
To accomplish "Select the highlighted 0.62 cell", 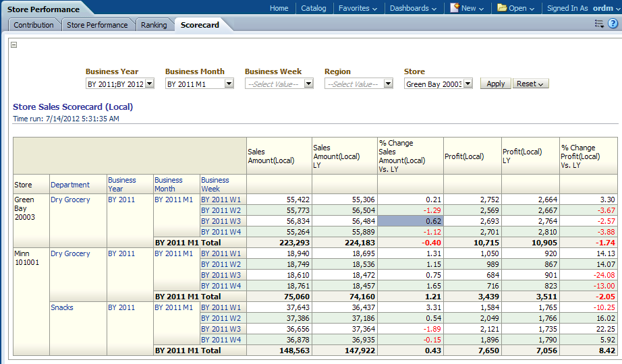I will point(410,221).
